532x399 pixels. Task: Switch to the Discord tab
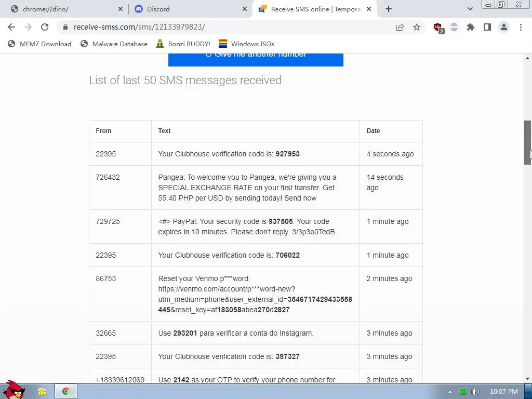190,9
